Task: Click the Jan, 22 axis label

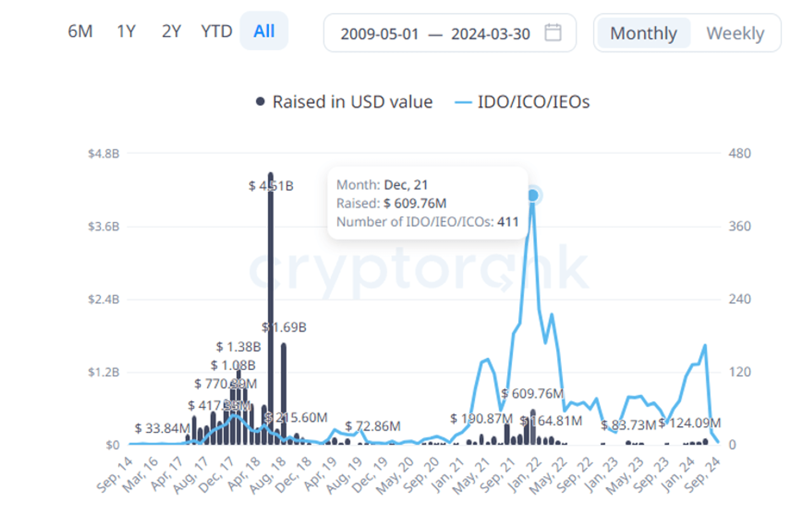Action: pos(525,474)
